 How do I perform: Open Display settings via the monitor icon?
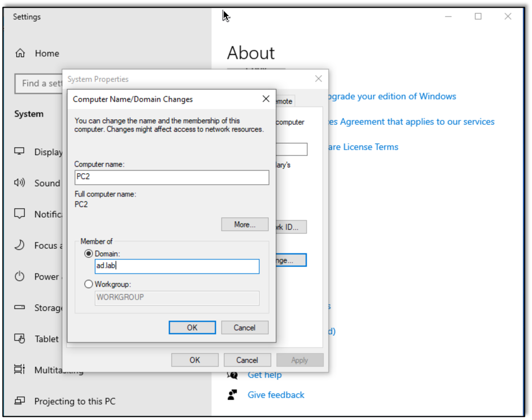pyautogui.click(x=19, y=152)
